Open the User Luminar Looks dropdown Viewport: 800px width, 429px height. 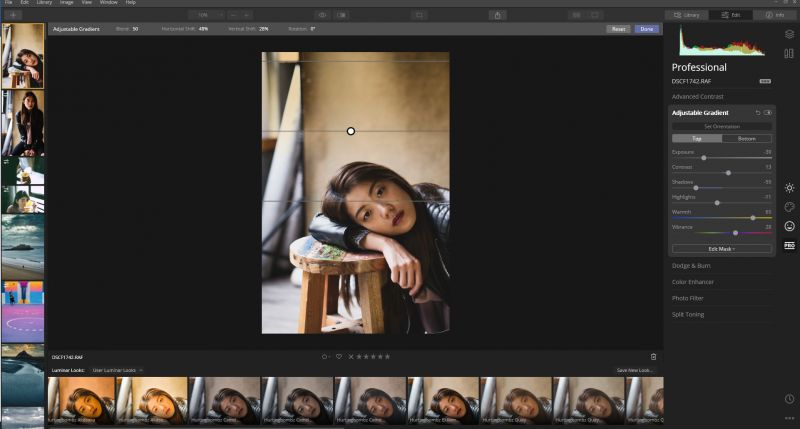117,370
